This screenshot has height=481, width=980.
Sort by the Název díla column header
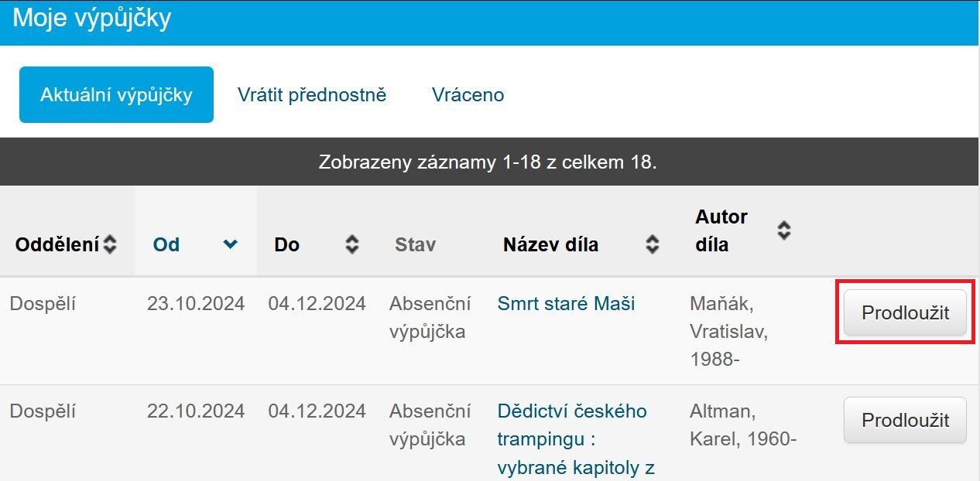tap(550, 245)
